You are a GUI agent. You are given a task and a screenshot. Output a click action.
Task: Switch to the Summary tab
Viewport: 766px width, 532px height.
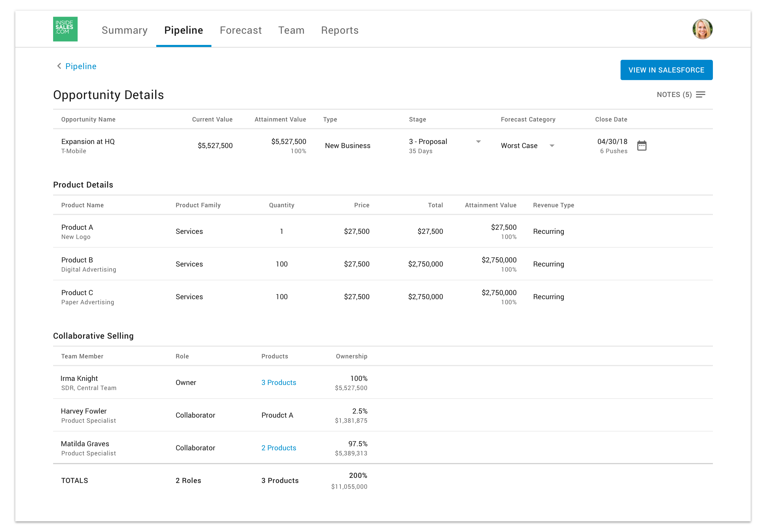tap(125, 30)
